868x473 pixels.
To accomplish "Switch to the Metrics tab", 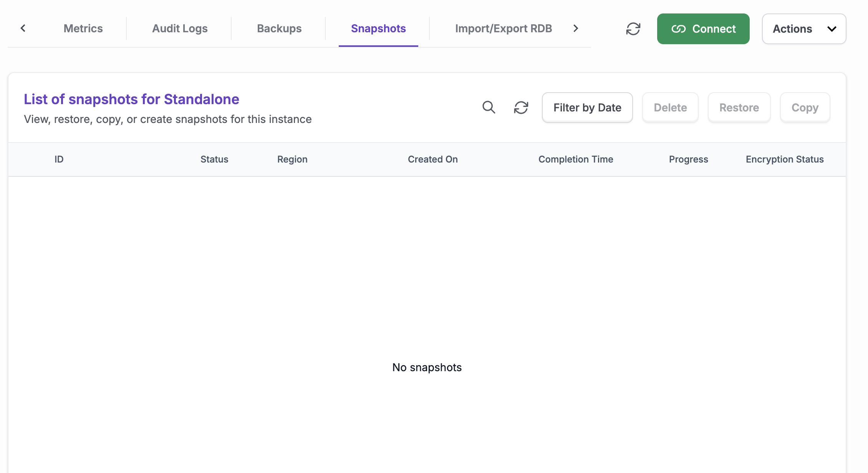I will click(83, 28).
